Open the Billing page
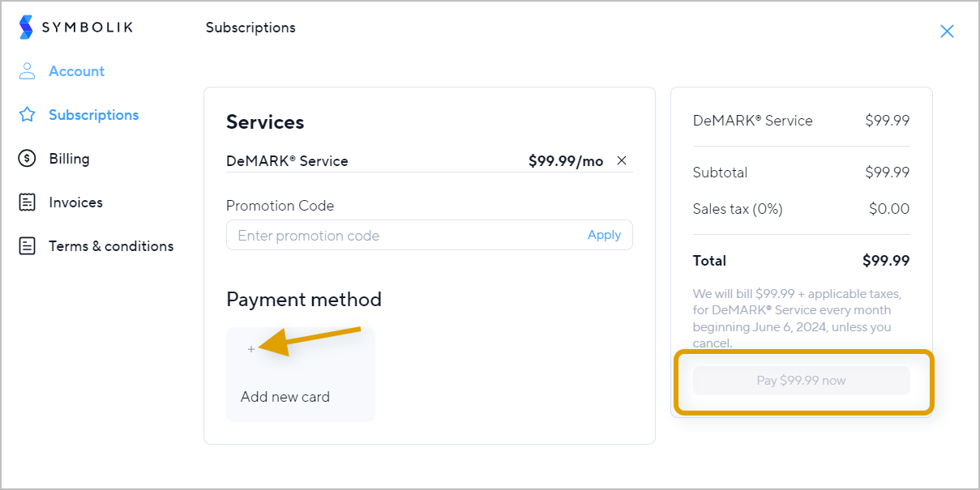The width and height of the screenshot is (980, 490). [x=69, y=159]
